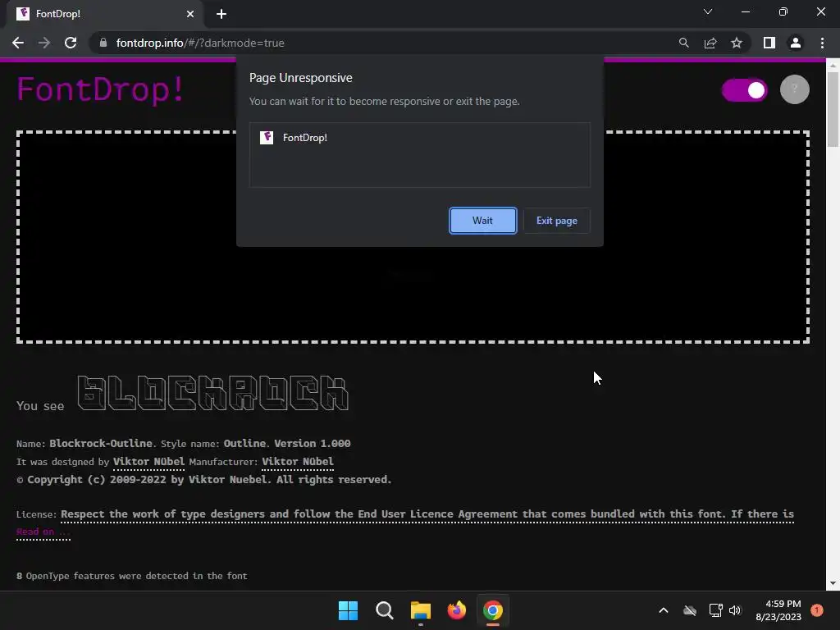The width and height of the screenshot is (840, 630).
Task: Click the OneDrive cloud tray icon
Action: pyautogui.click(x=689, y=610)
